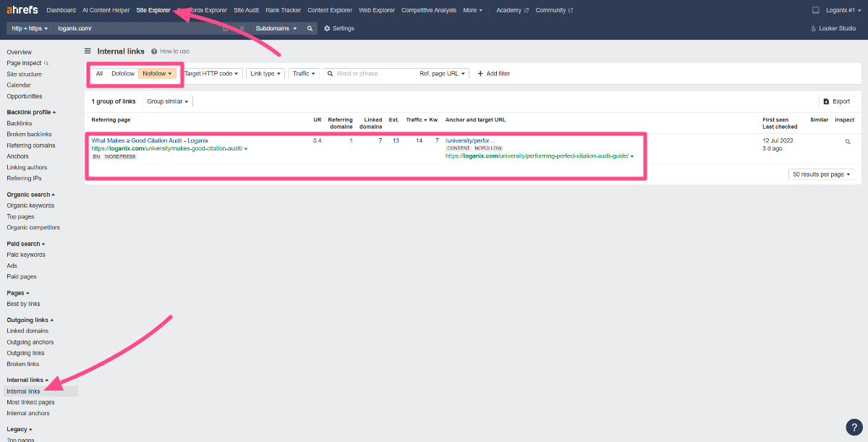Open Link type filter dropdown
The width and height of the screenshot is (868, 442).
[265, 74]
